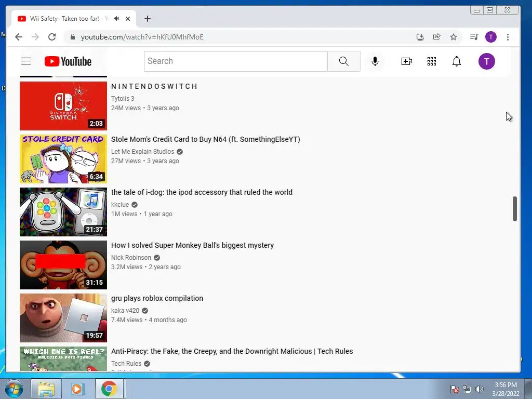Visit the Nick Robinson channel
Image resolution: width=532 pixels, height=399 pixels.
pyautogui.click(x=131, y=258)
